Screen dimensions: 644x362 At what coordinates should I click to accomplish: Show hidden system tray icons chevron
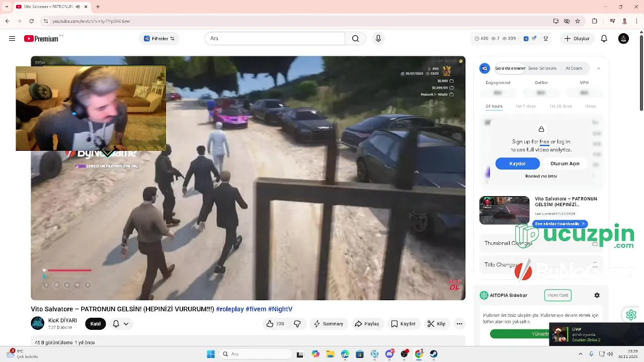click(580, 354)
